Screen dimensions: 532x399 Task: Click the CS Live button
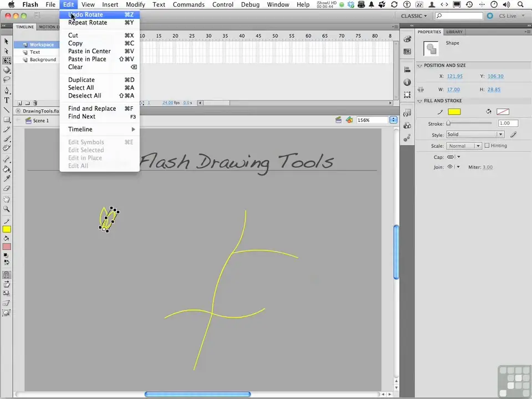[507, 16]
